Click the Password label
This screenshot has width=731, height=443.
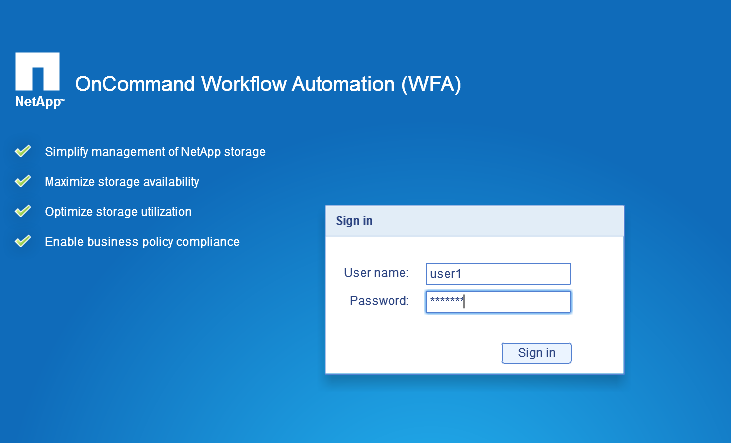(379, 301)
